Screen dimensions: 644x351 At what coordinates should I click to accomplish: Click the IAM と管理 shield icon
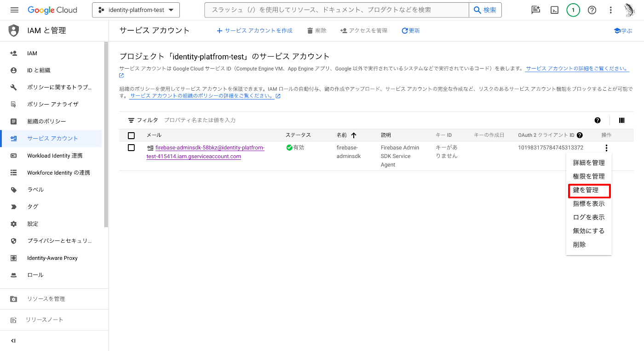(x=14, y=31)
